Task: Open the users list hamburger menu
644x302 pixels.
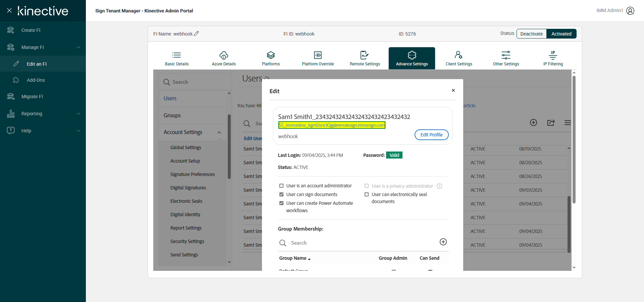Action: pos(568,123)
